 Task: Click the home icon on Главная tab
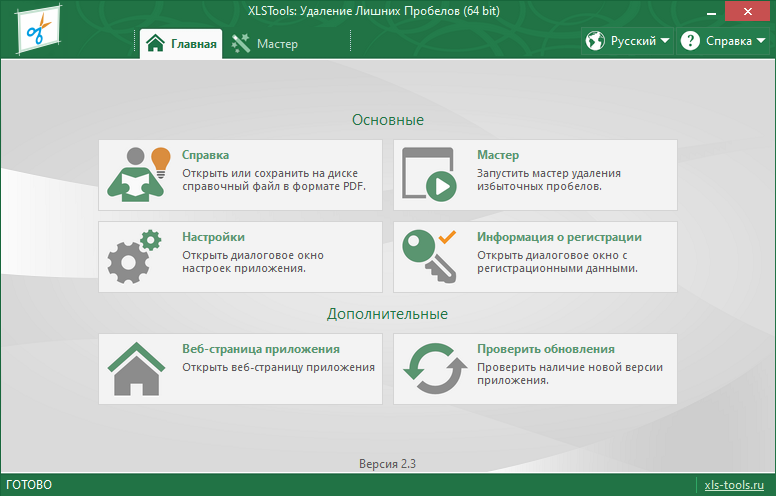click(x=155, y=43)
